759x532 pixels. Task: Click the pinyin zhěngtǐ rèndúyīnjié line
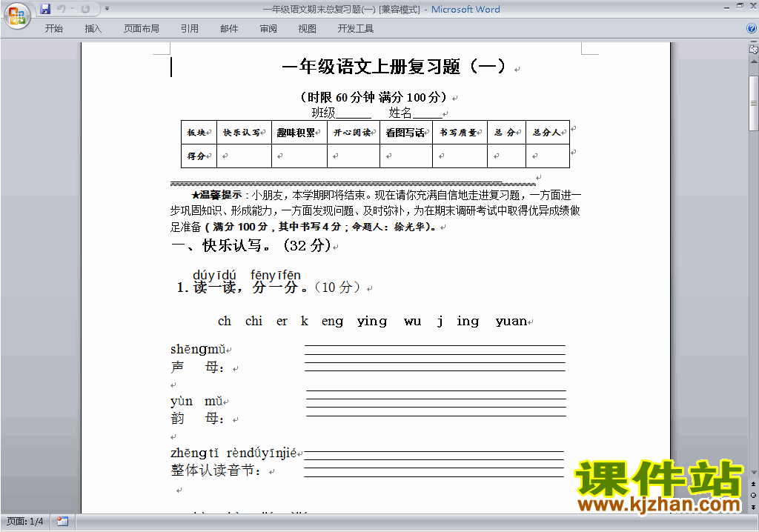click(x=233, y=453)
